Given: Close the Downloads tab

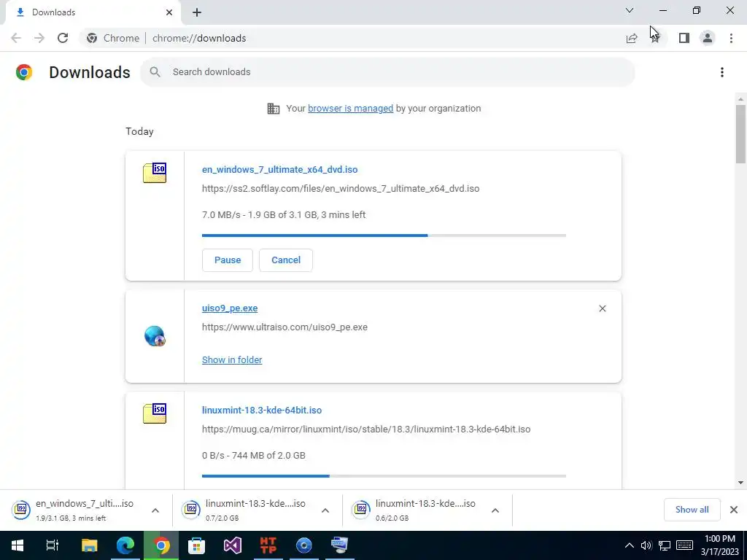Looking at the screenshot, I should tap(169, 12).
